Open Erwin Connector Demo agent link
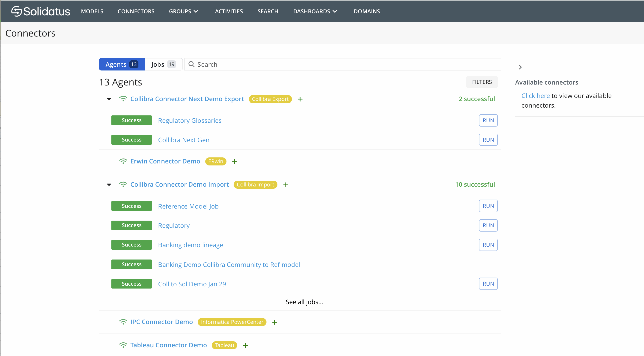This screenshot has width=644, height=356. (x=165, y=161)
